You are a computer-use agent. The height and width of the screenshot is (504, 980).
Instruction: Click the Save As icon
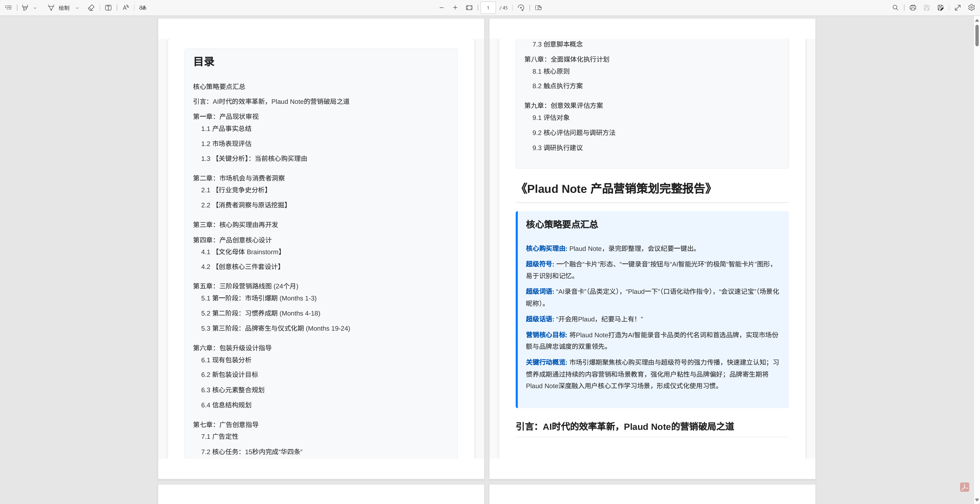click(940, 8)
